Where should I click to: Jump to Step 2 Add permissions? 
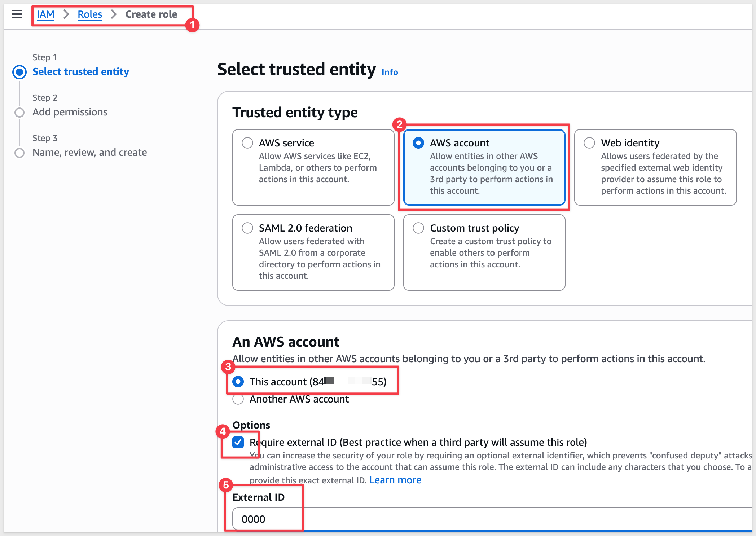click(70, 112)
